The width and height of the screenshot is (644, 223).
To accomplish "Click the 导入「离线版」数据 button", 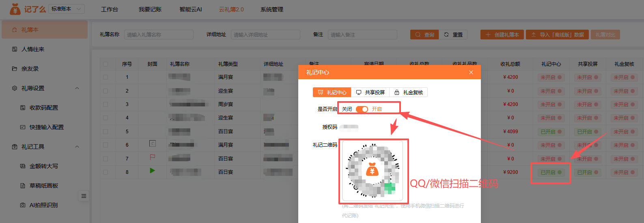I will pyautogui.click(x=558, y=35).
